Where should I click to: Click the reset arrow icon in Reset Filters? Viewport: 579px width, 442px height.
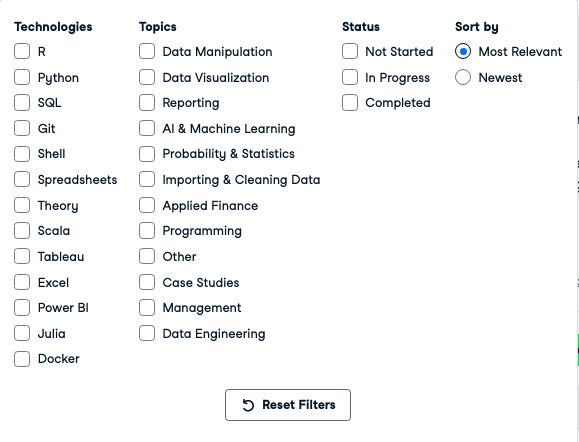click(248, 405)
